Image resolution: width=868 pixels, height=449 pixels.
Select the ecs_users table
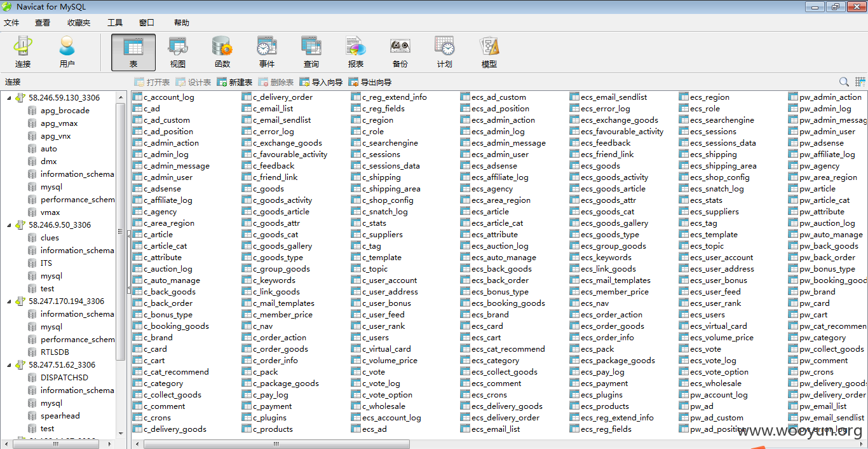pos(702,315)
